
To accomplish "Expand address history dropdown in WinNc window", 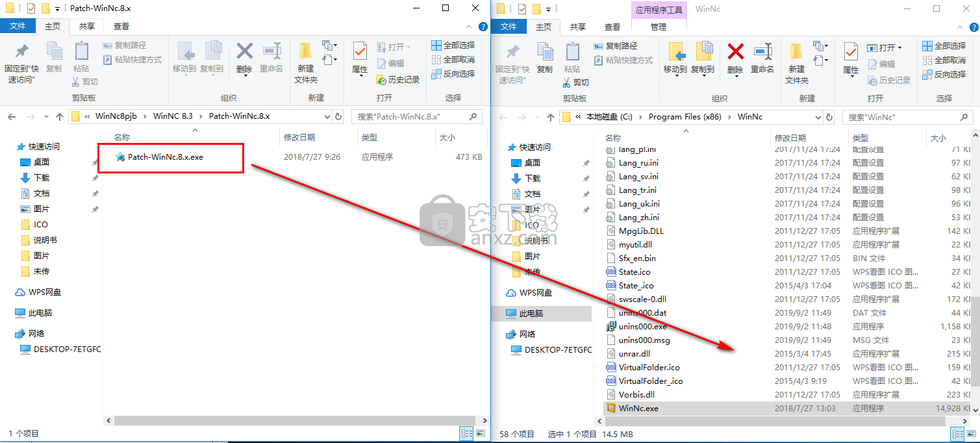I will click(818, 117).
